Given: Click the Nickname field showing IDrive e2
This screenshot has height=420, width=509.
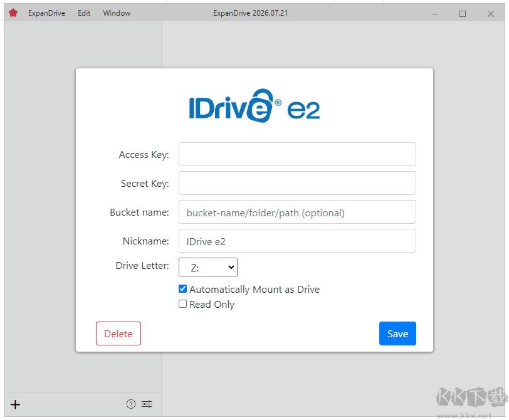Looking at the screenshot, I should 297,241.
